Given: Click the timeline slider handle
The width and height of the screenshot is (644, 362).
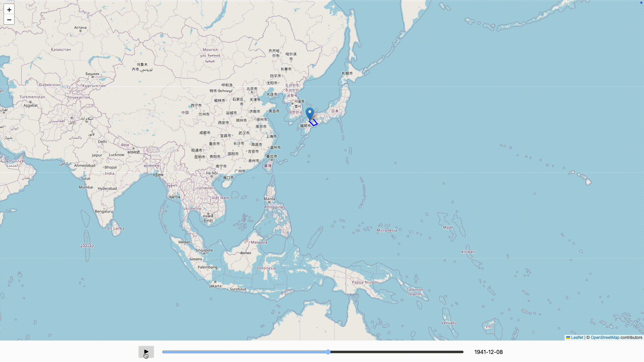Looking at the screenshot, I should (328, 352).
